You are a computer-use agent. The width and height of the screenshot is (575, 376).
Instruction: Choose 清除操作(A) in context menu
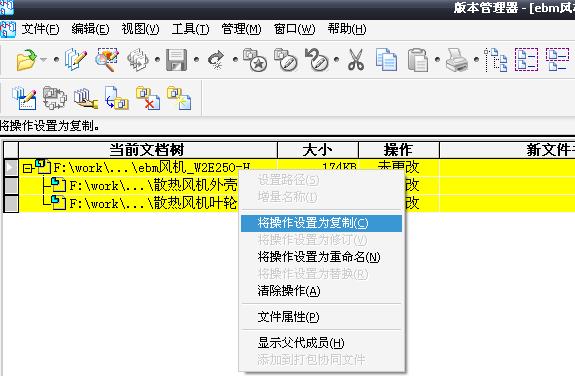pos(321,291)
